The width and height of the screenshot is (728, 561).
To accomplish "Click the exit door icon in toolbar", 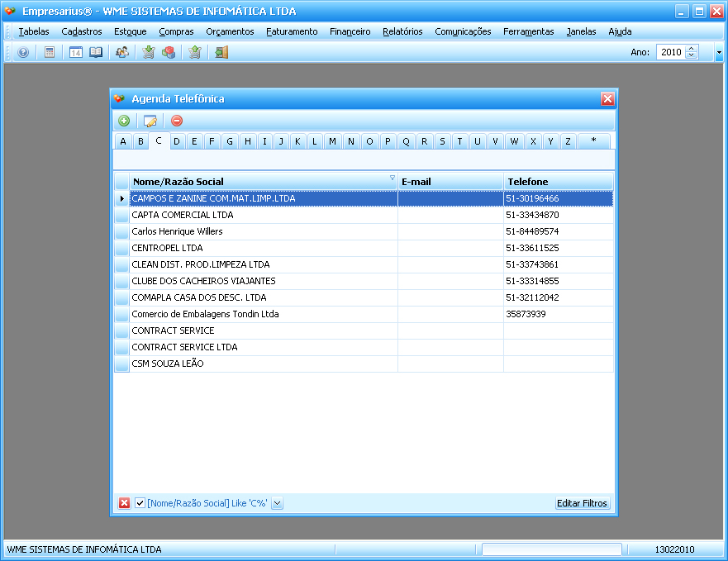I will tap(221, 52).
